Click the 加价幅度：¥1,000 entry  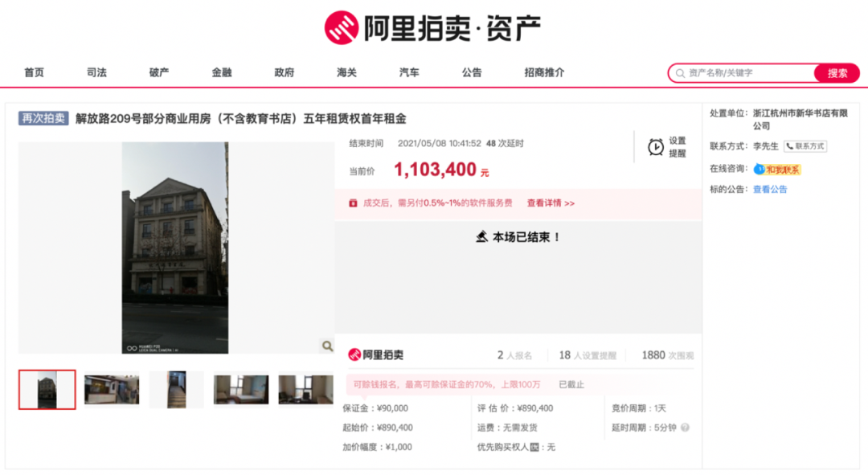[377, 447]
